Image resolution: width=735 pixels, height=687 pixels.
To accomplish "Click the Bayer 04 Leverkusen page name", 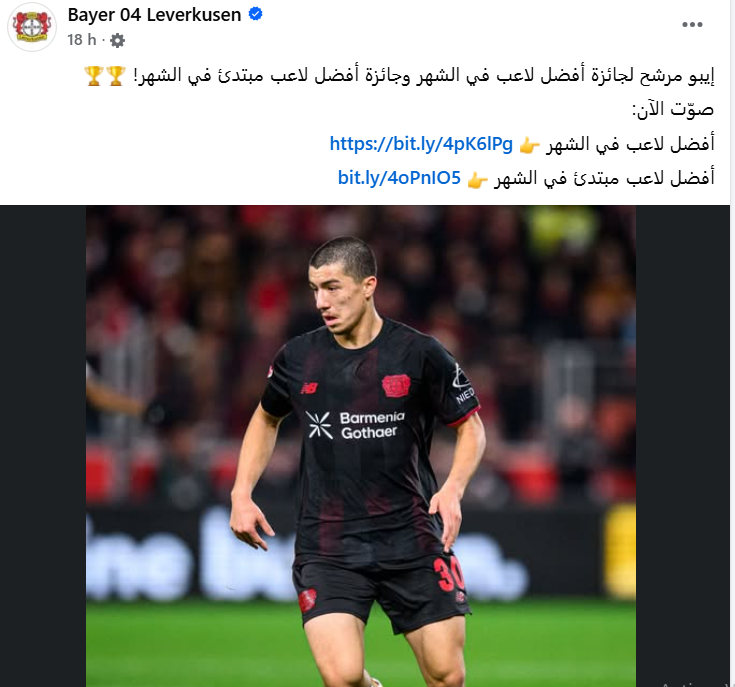I will point(154,15).
